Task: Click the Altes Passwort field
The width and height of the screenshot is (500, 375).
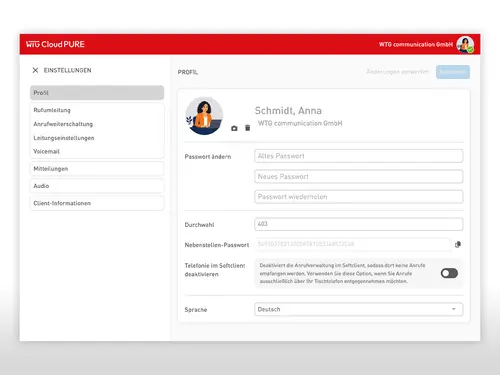Action: 359,156
